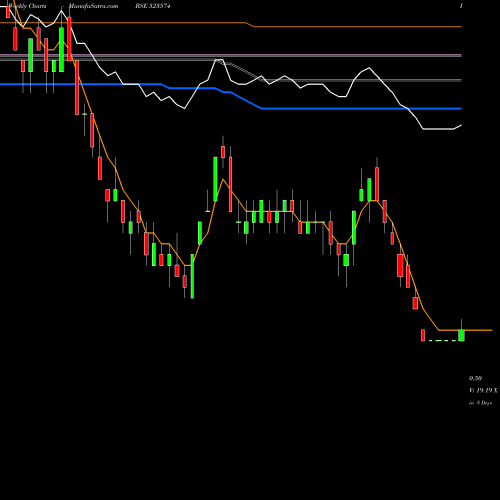Click the 'in 5 Days' label
500x500 pixels.
(x=481, y=403)
